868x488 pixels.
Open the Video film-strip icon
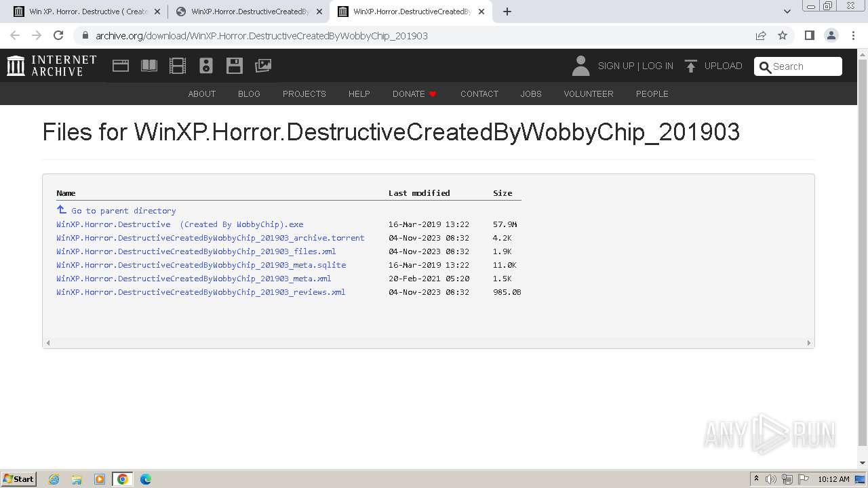pyautogui.click(x=178, y=66)
